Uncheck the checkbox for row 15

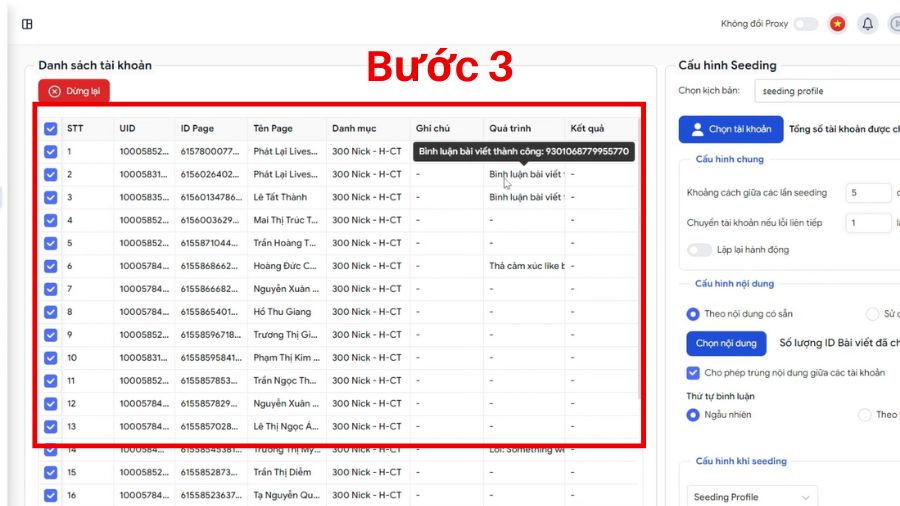51,473
